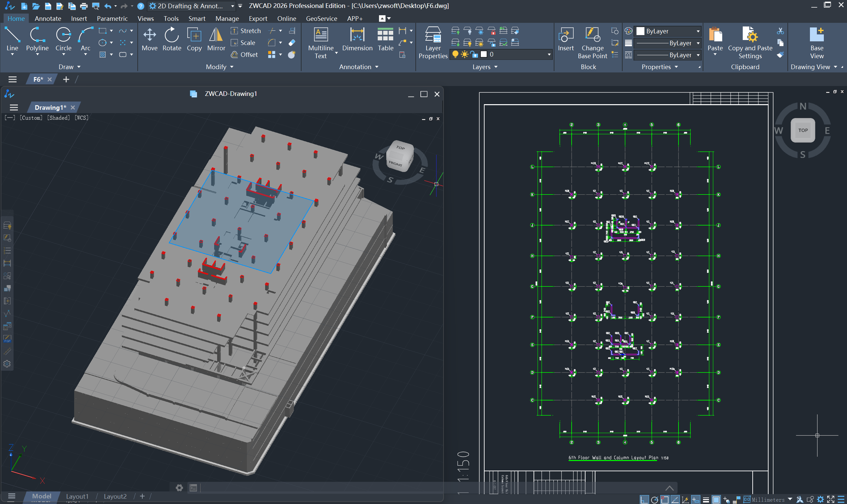Toggle object snap tracking in status bar

pyautogui.click(x=675, y=499)
